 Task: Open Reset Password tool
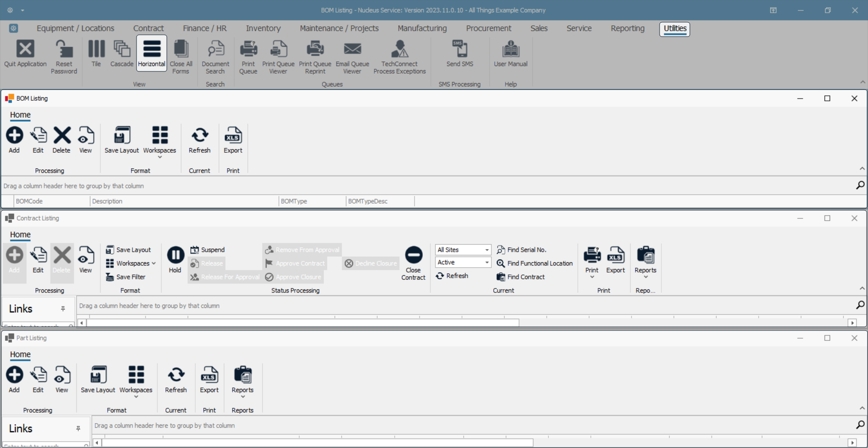(64, 57)
